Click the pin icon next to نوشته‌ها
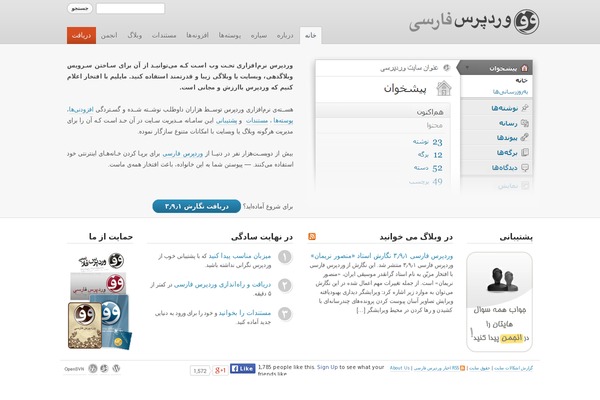Viewport: 600px width, 400px height. (x=525, y=108)
